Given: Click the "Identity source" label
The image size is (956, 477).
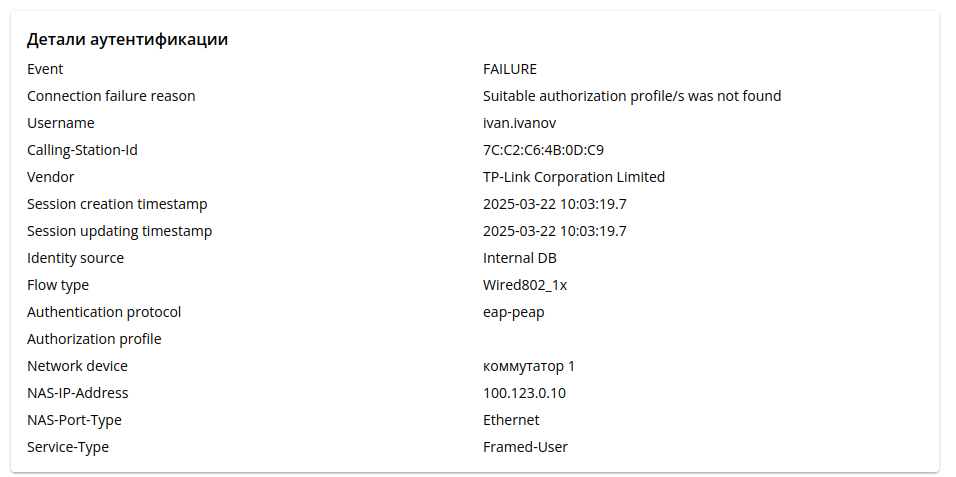Looking at the screenshot, I should pyautogui.click(x=76, y=258).
